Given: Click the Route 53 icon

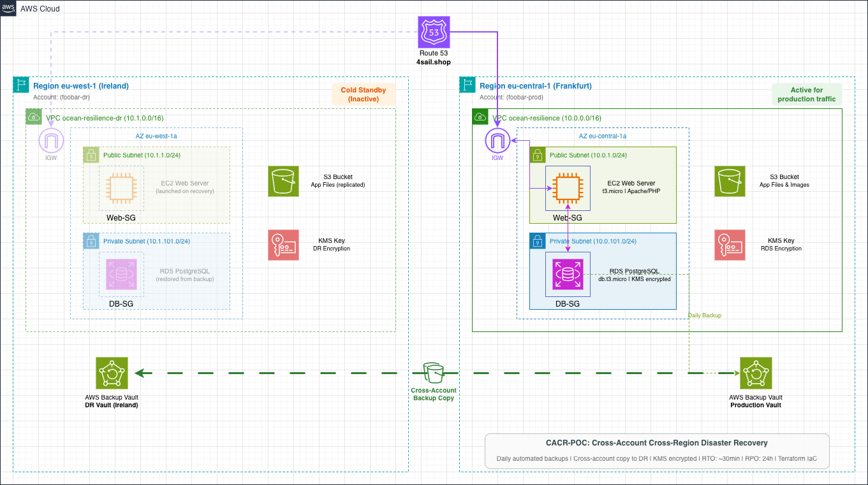Looking at the screenshot, I should tap(434, 32).
